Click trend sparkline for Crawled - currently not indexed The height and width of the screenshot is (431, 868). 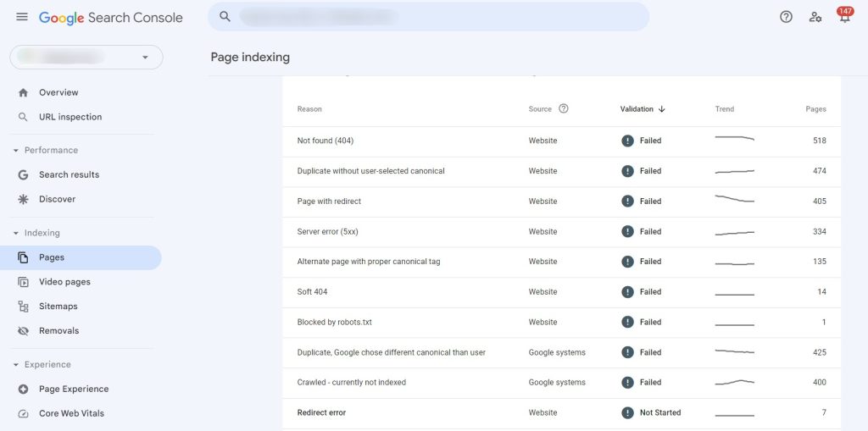point(735,383)
